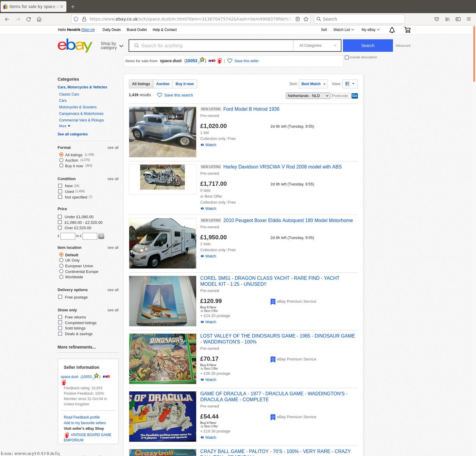Image resolution: width=476 pixels, height=456 pixels.
Task: Open the Firefox library icon
Action: (x=447, y=19)
